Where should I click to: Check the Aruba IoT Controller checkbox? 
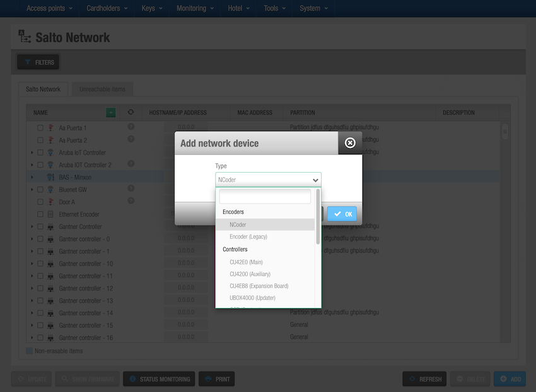click(40, 153)
